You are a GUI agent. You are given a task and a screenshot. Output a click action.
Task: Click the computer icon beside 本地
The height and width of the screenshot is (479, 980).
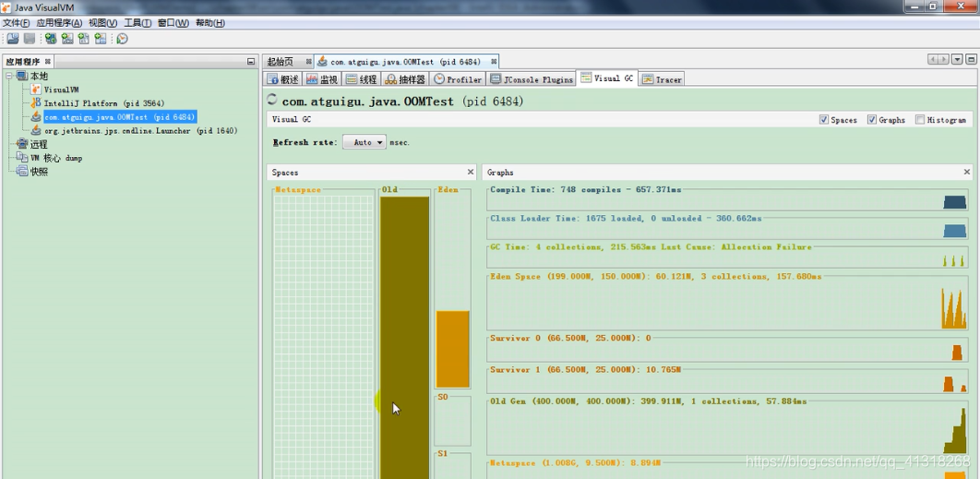(x=22, y=76)
